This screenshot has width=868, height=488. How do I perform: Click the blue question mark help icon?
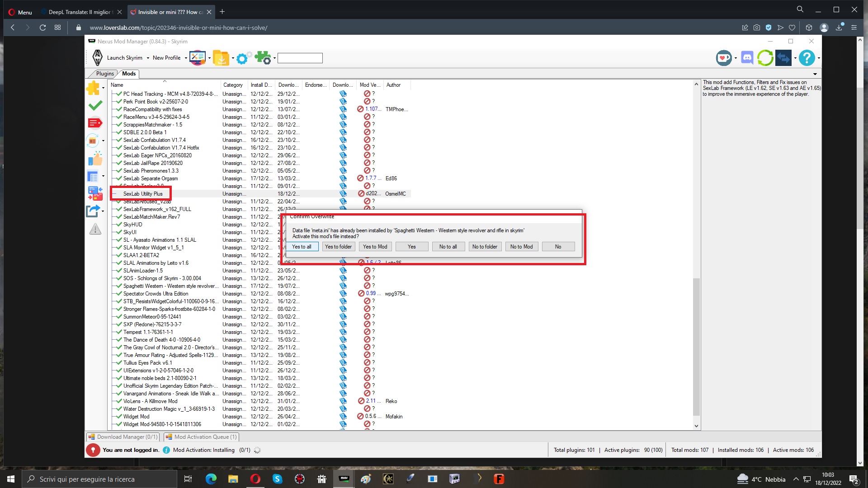click(806, 58)
